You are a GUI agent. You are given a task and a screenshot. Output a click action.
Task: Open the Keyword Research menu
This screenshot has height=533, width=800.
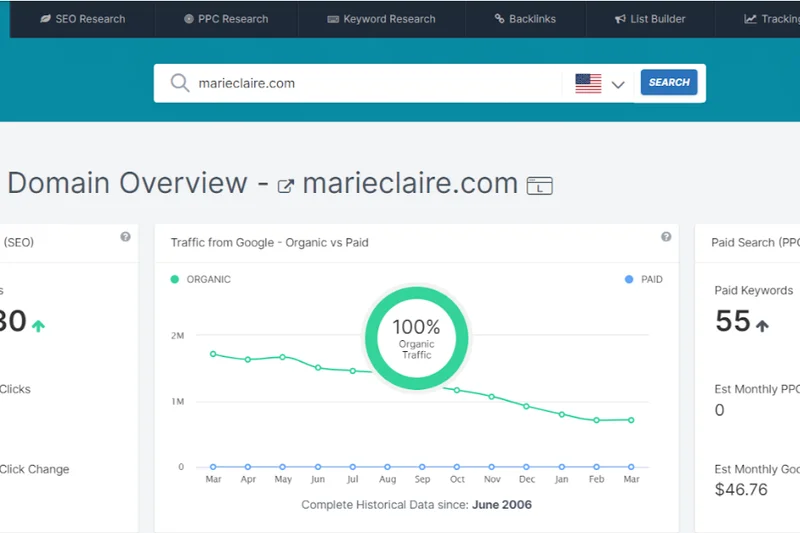click(381, 19)
